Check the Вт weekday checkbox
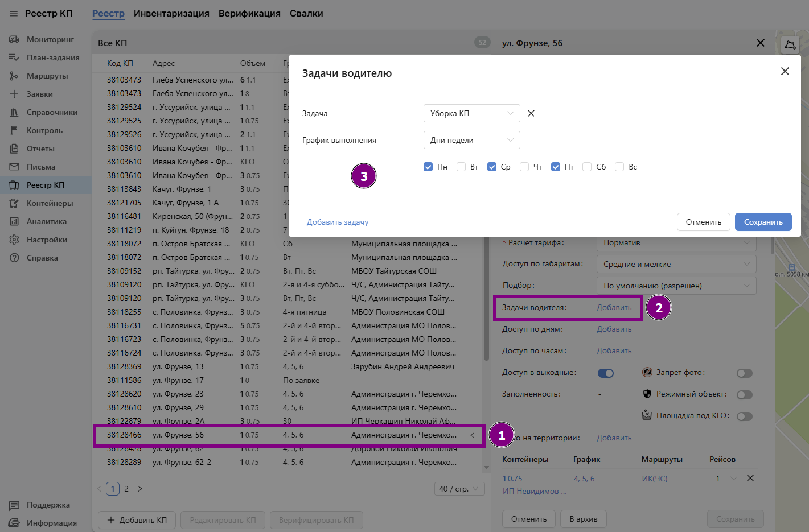 (x=461, y=167)
